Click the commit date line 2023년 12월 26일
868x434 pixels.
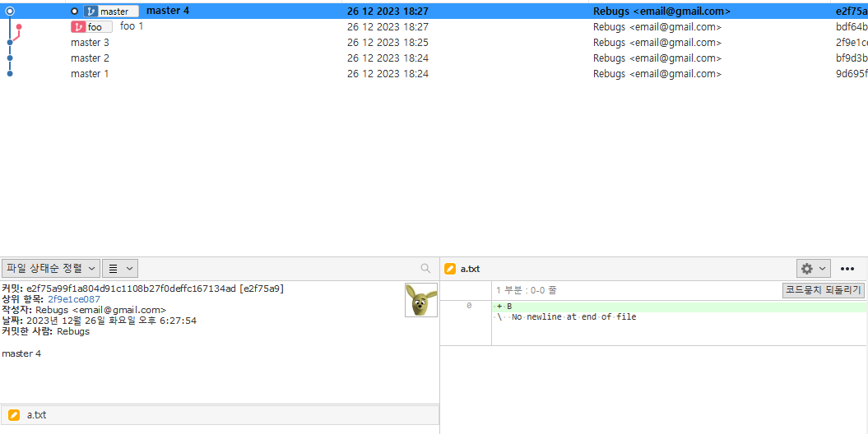point(99,321)
